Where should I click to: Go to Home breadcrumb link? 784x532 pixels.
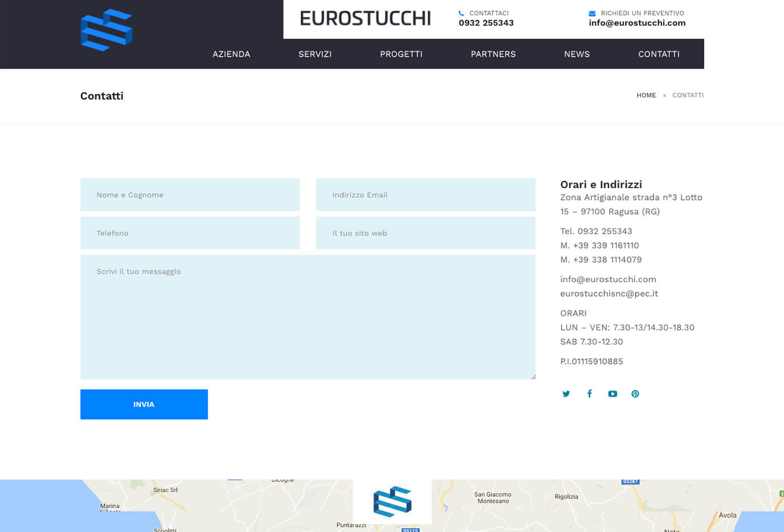pyautogui.click(x=646, y=95)
